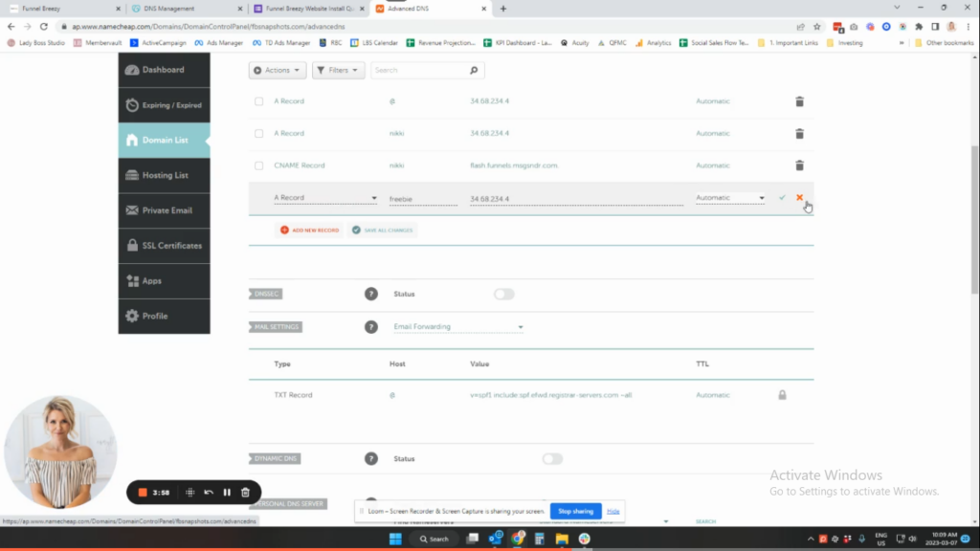Open the Email Forwarding dropdown

458,327
